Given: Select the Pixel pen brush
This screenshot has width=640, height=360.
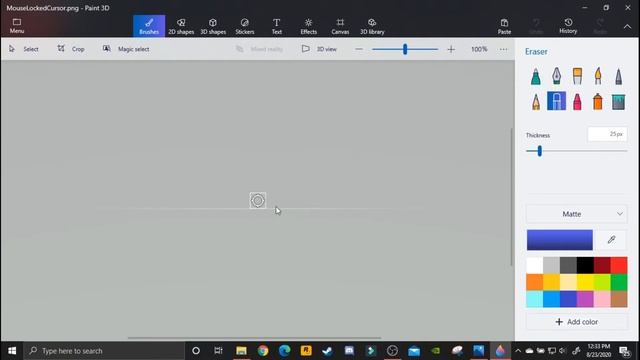Looking at the screenshot, I should click(618, 76).
